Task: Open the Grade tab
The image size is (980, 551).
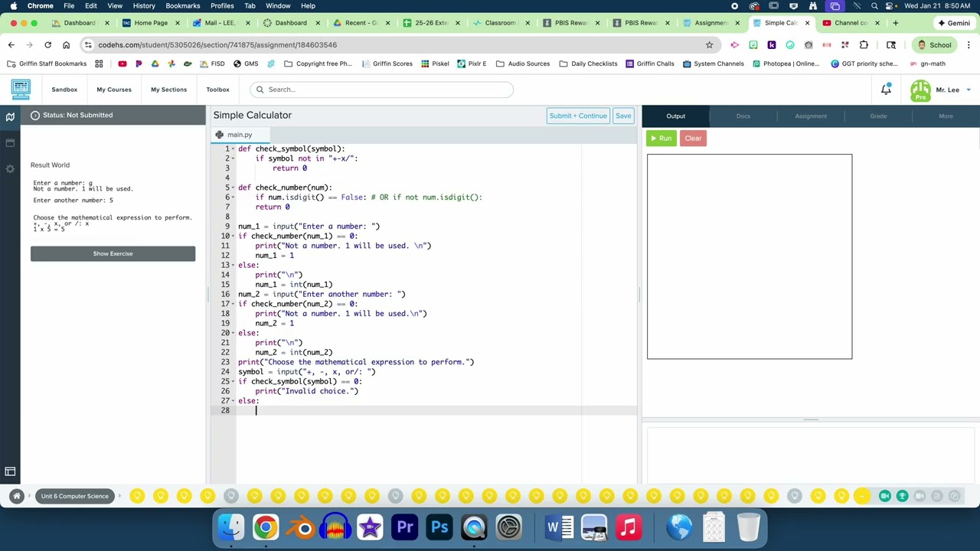Action: (x=878, y=116)
